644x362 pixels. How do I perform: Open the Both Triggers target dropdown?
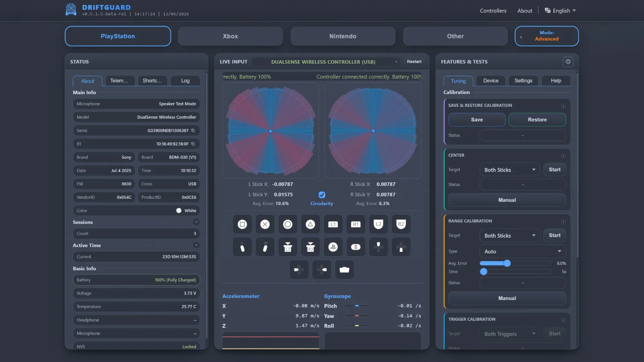tap(509, 334)
